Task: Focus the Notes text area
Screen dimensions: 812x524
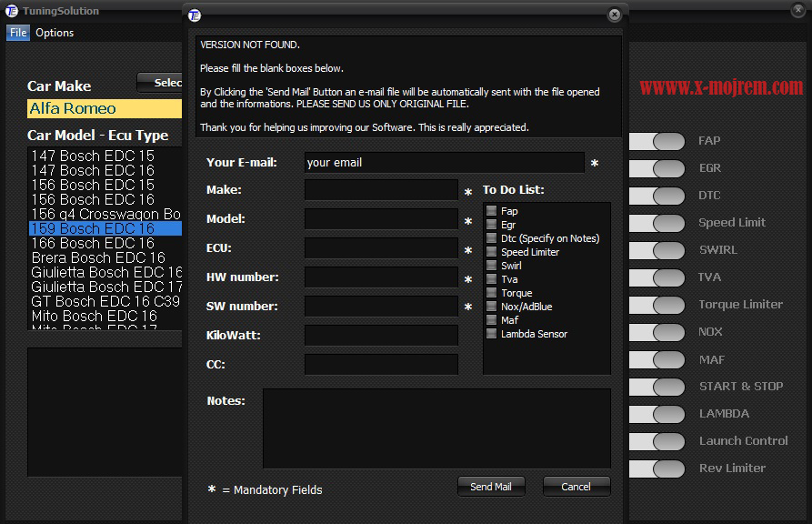Action: coord(436,428)
